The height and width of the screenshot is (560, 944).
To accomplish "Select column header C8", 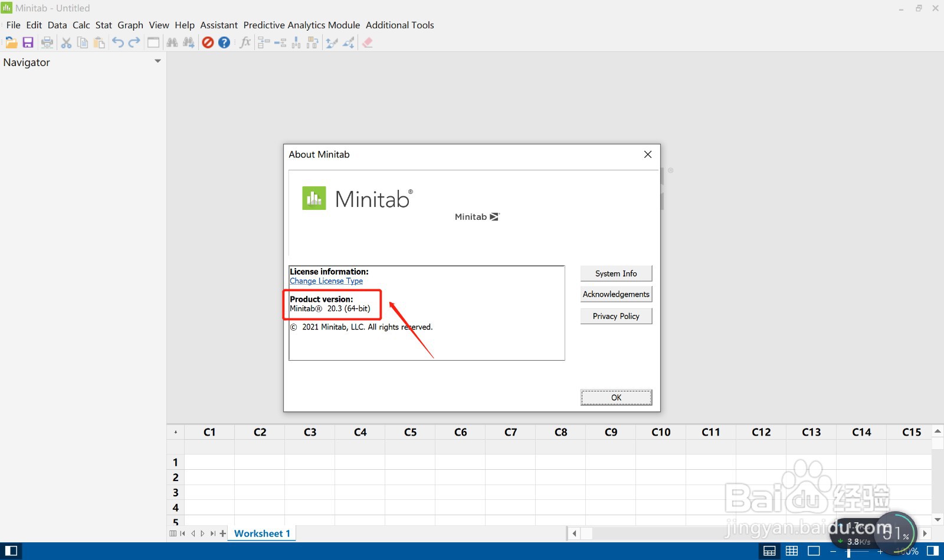I will click(x=560, y=432).
